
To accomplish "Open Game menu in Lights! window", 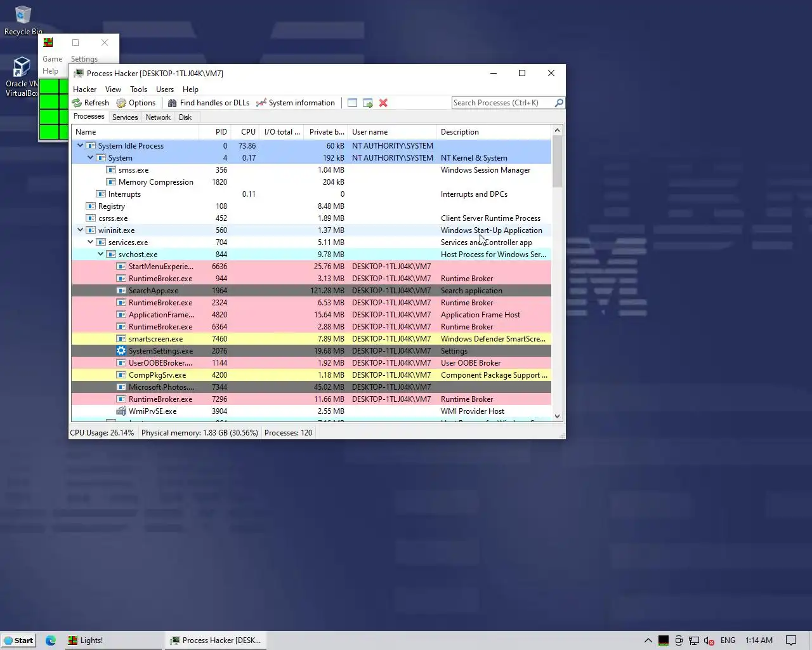I will (53, 59).
